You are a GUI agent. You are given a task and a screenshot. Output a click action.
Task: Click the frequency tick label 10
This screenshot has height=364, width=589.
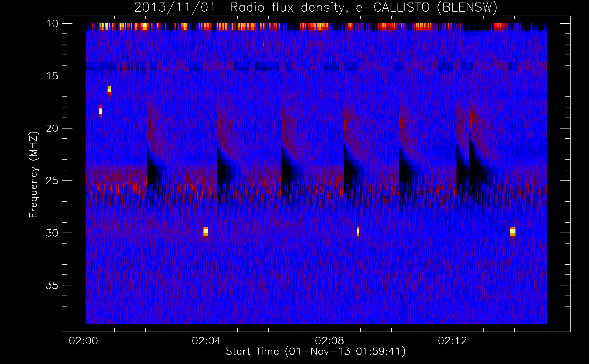tap(52, 24)
